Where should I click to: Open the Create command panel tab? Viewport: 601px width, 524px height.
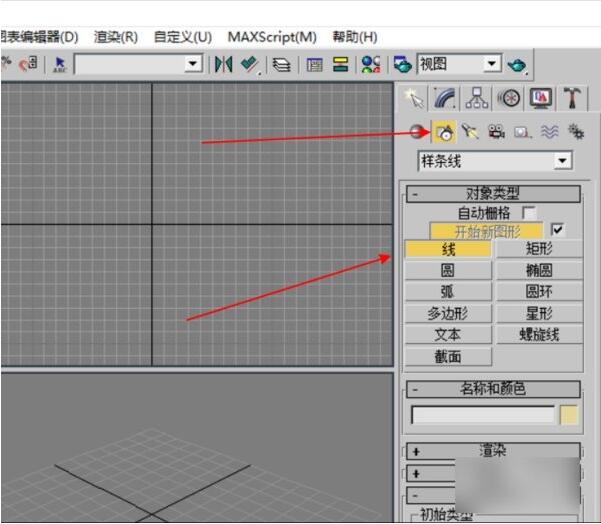(414, 98)
